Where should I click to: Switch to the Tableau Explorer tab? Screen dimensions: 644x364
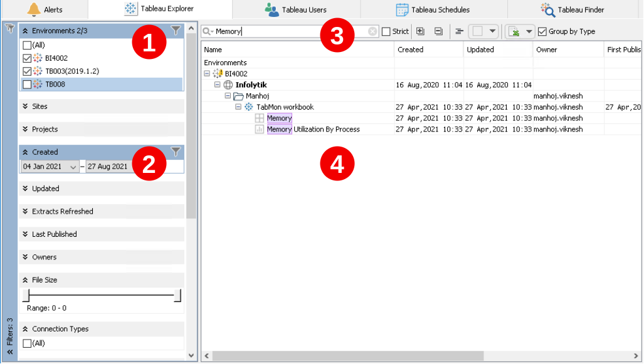[x=159, y=9]
